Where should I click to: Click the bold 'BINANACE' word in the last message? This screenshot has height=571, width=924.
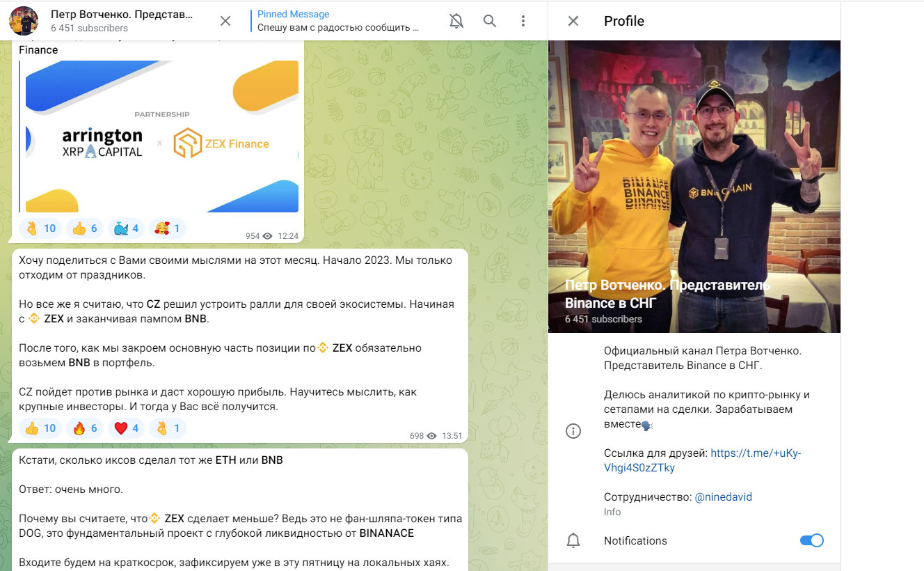pos(387,533)
